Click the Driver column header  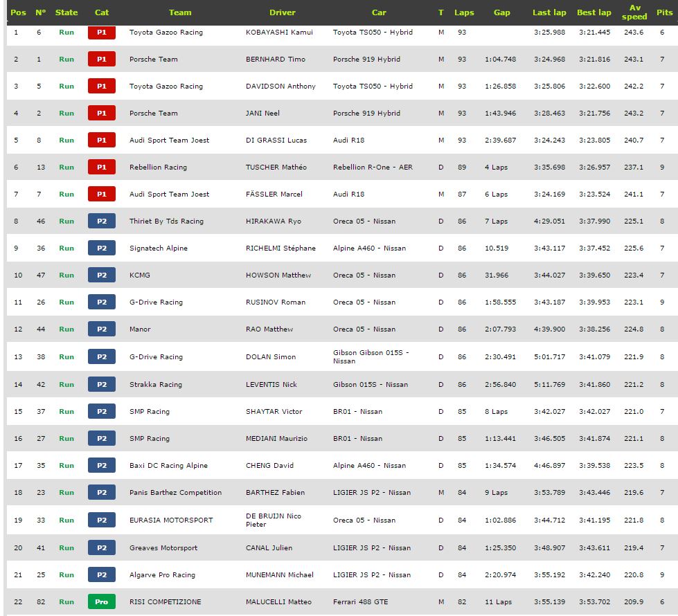[283, 12]
